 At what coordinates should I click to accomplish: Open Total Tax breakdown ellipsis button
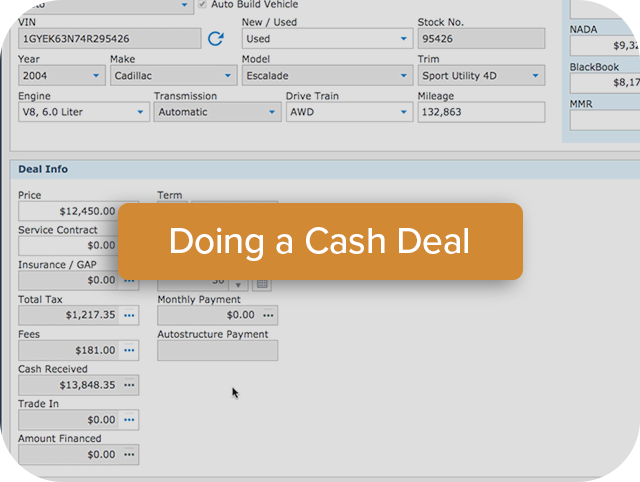pyautogui.click(x=129, y=316)
